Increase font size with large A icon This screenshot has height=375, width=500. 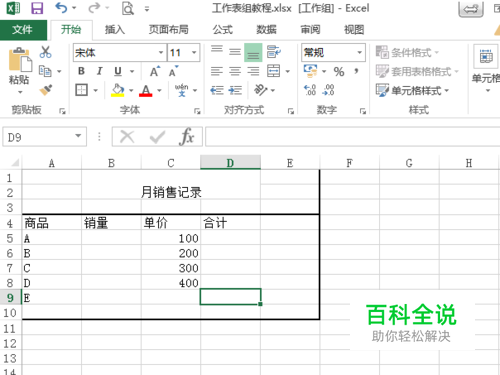(155, 71)
